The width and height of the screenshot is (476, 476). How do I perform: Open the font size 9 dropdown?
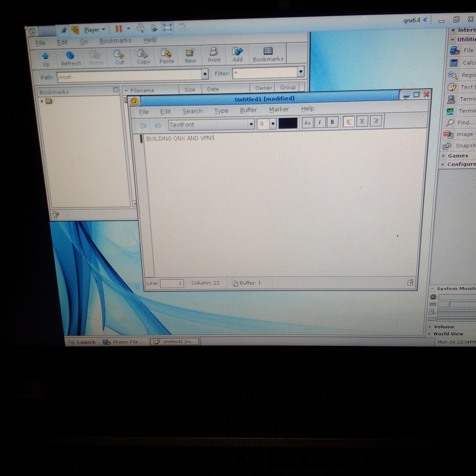pos(273,123)
